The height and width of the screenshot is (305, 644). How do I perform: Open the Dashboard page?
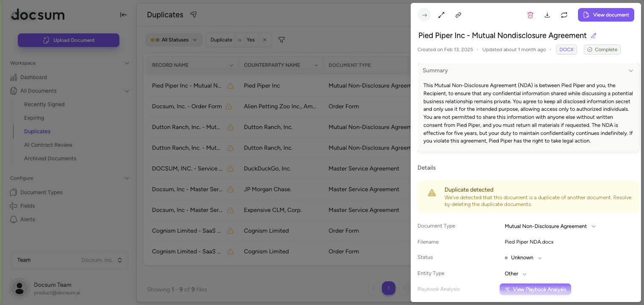click(33, 77)
